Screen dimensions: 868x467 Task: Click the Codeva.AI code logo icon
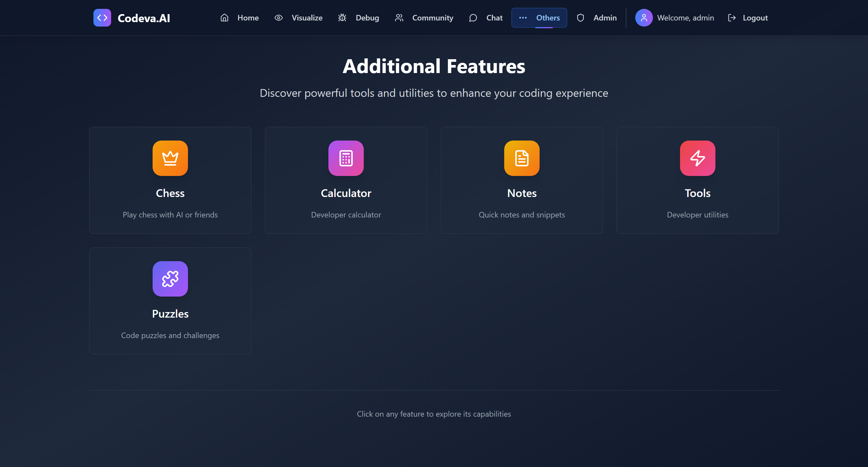102,18
